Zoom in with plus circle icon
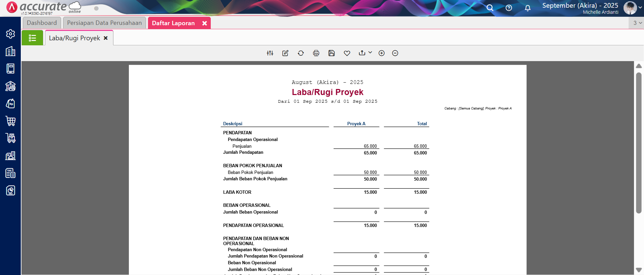The width and height of the screenshot is (644, 275). [x=382, y=53]
